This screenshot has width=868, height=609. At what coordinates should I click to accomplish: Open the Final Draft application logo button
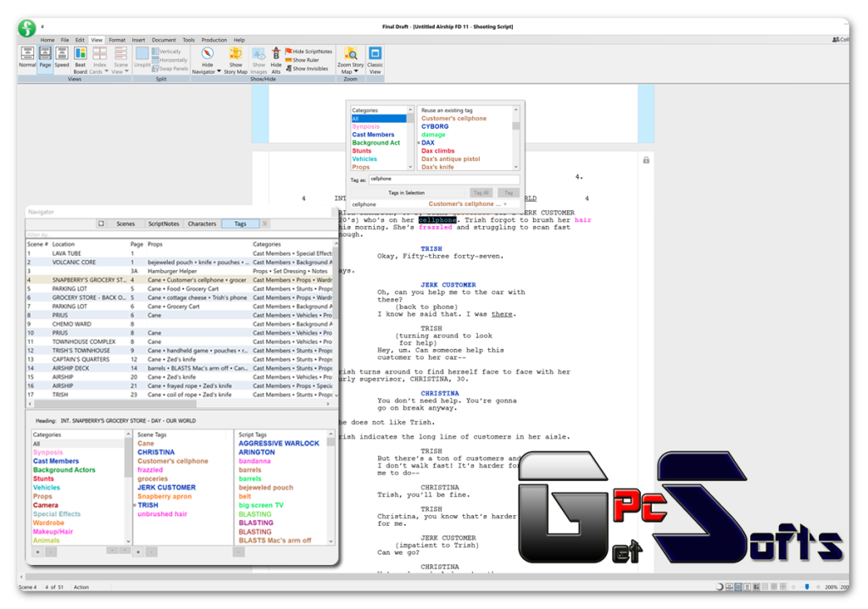tap(26, 28)
